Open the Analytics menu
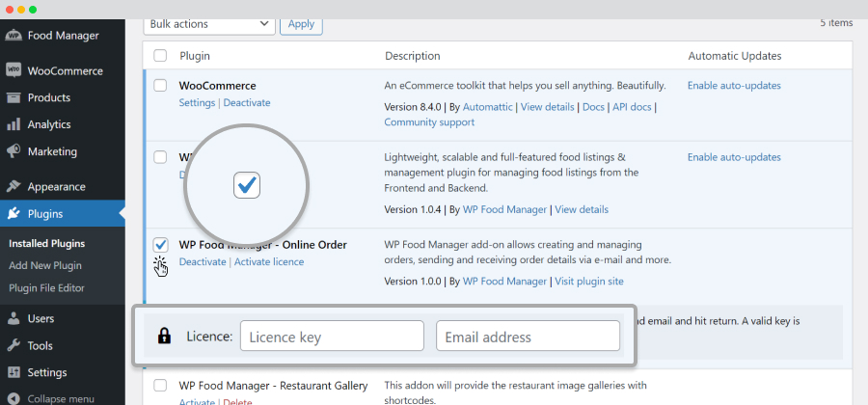The image size is (868, 405). click(x=63, y=124)
